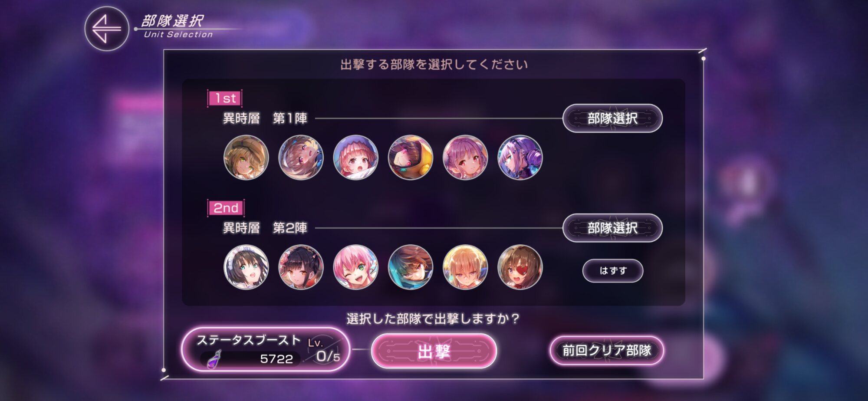Select the heart eyepatch girl portrait
The width and height of the screenshot is (868, 401).
tap(519, 267)
